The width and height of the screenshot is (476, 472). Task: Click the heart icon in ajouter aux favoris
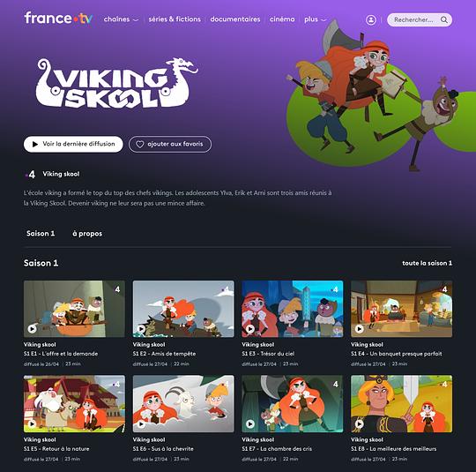[139, 145]
